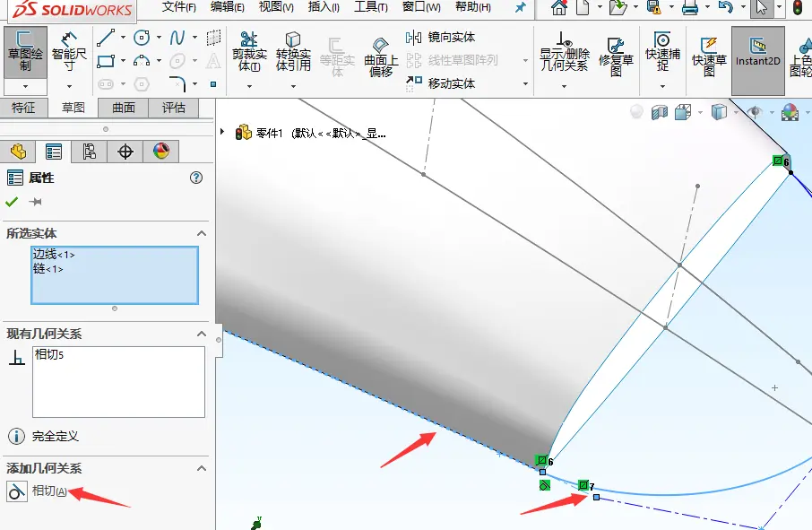Click the Rebuild traffic light icon
812x530 pixels.
click(798, 8)
